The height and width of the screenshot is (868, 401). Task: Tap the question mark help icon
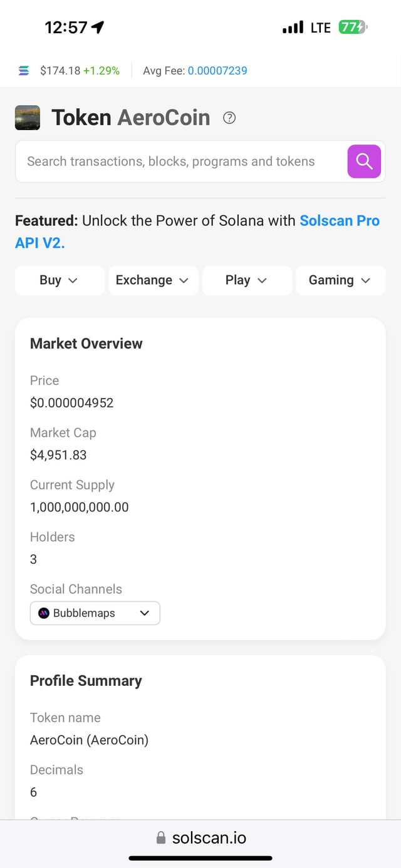pyautogui.click(x=229, y=118)
